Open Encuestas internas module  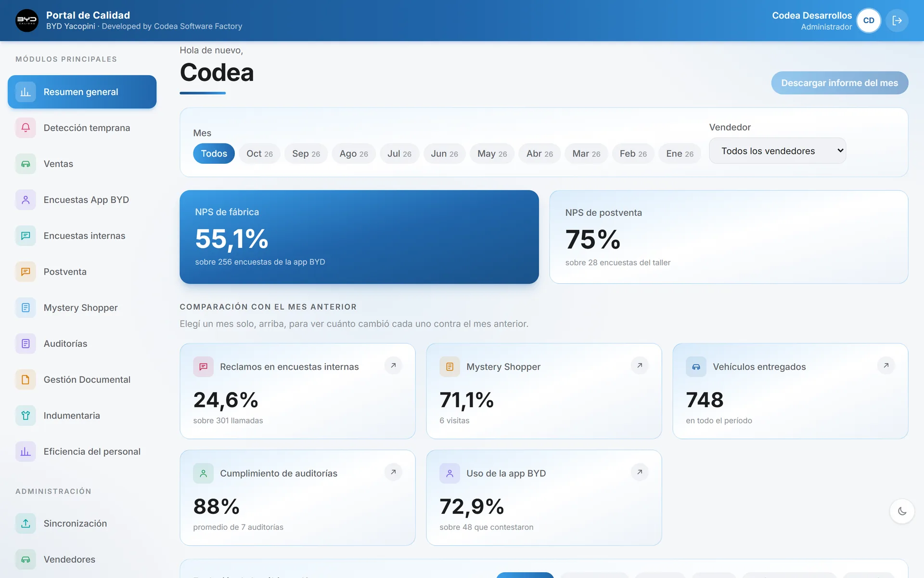[82, 236]
